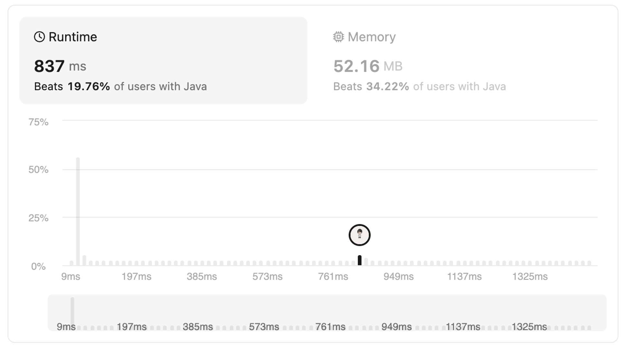Click the 50% y-axis label
Viewport: 644px width, 360px height.
[38, 170]
